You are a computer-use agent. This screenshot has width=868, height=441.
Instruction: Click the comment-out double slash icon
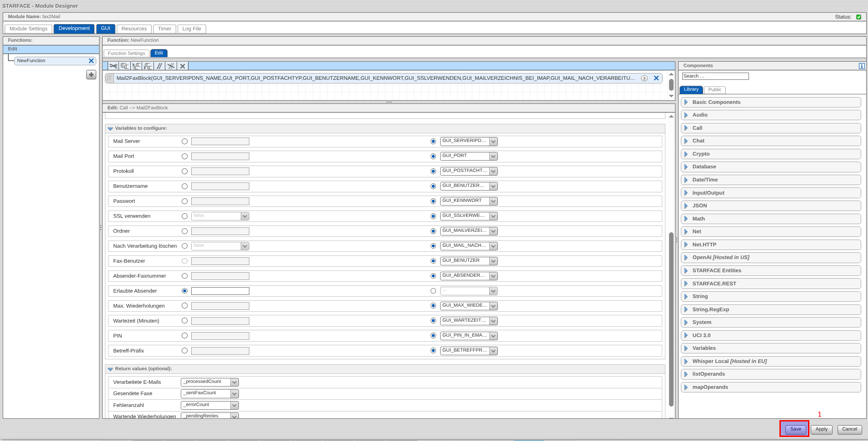coord(159,66)
